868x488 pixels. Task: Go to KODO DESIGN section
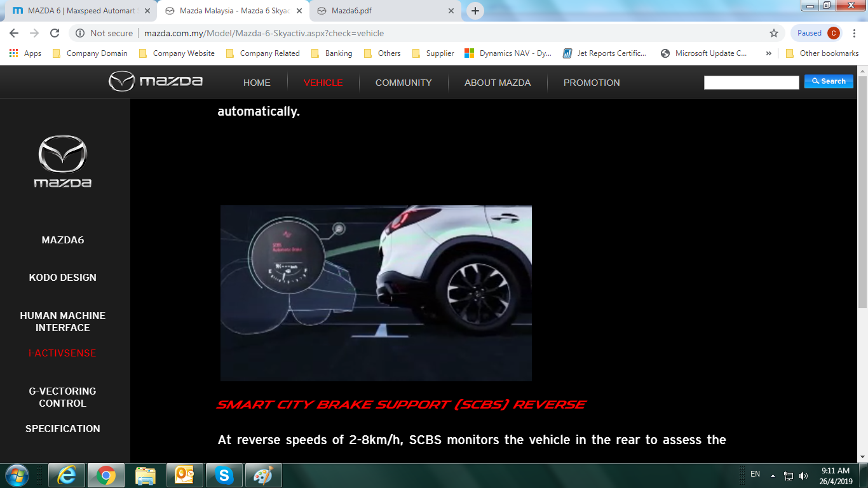click(x=63, y=278)
